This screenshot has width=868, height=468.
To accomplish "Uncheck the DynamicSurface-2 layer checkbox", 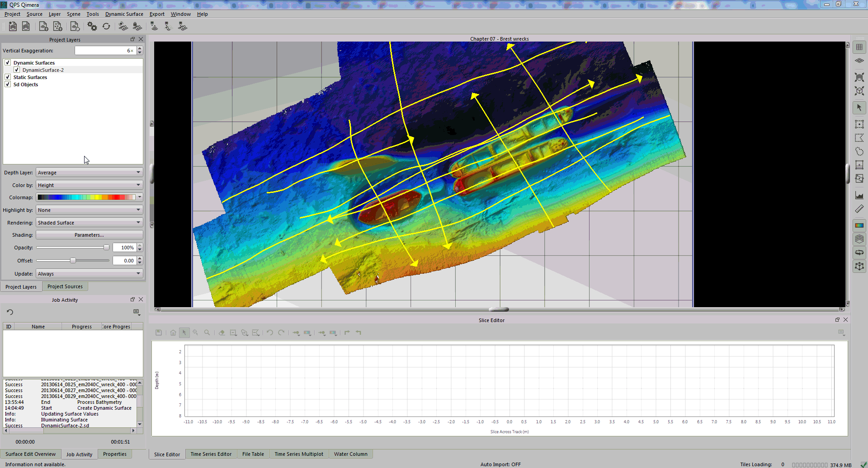I will coord(17,70).
